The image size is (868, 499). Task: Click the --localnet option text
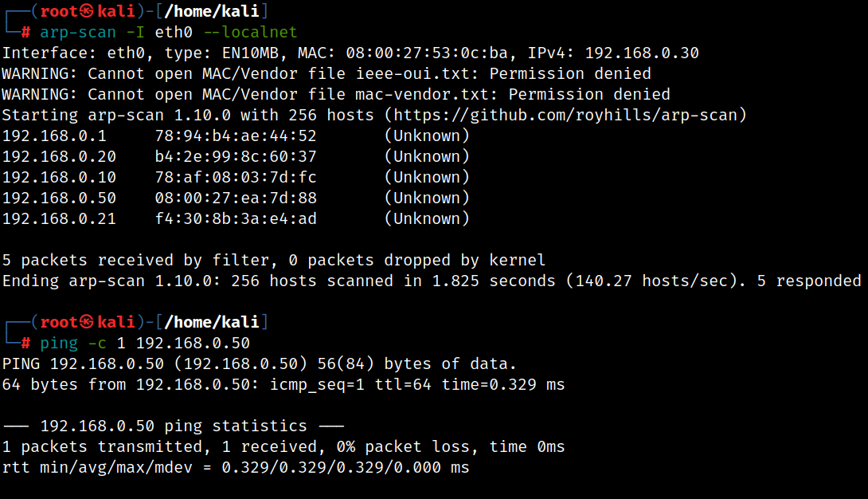251,32
